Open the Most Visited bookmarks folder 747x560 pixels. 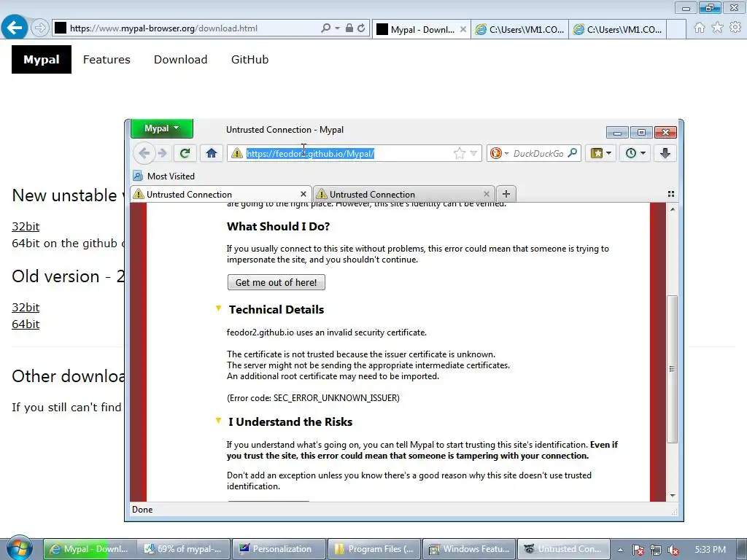click(x=164, y=176)
